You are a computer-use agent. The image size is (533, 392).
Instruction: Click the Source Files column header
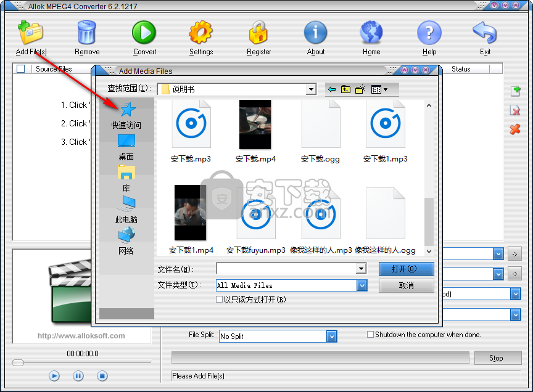[54, 69]
